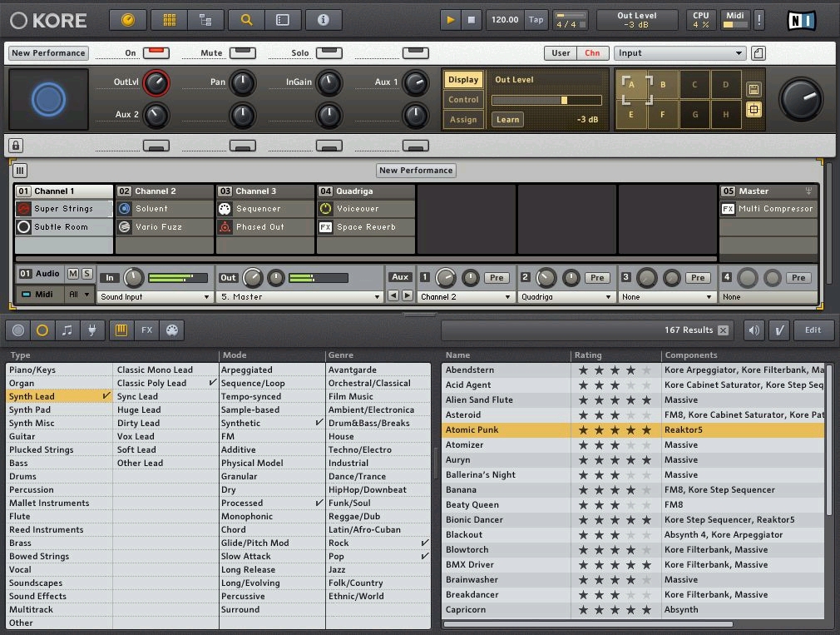The image size is (840, 635).
Task: Open the tree structure view icon
Action: pos(205,20)
